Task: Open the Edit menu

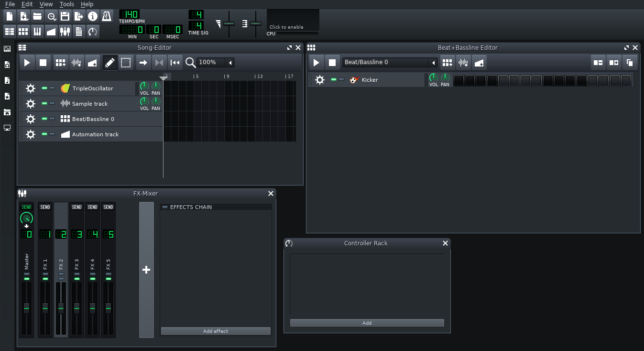Action: point(27,4)
